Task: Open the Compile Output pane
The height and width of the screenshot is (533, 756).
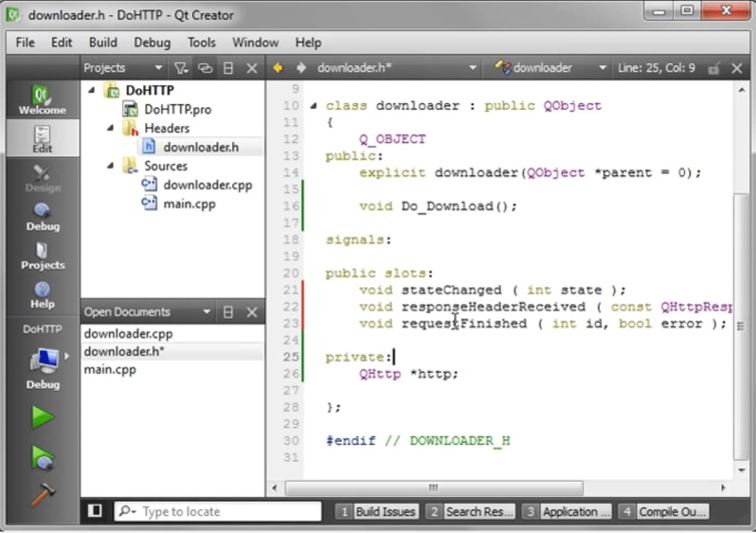Action: click(672, 511)
